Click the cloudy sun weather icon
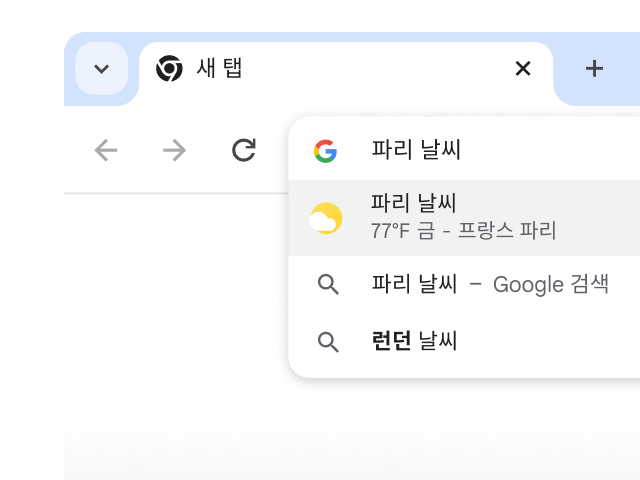 pyautogui.click(x=326, y=218)
